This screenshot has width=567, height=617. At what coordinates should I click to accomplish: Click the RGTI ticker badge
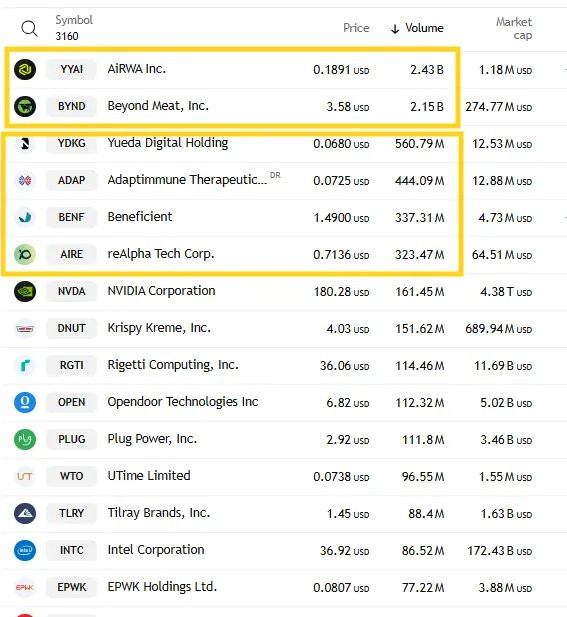(x=71, y=366)
